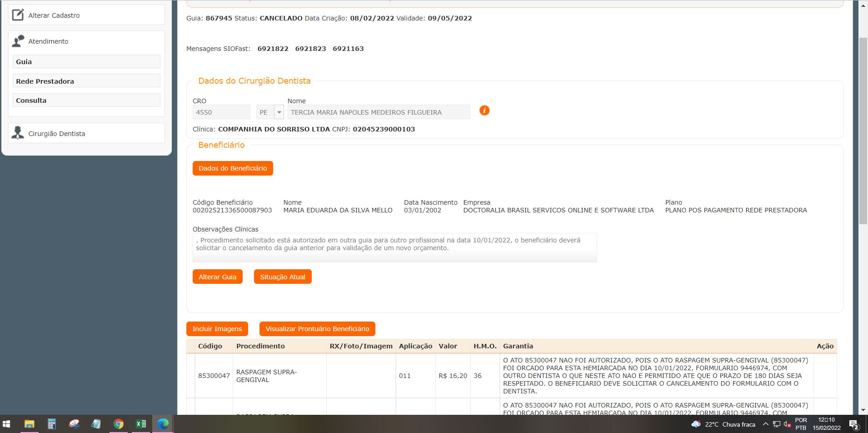Open SIOFast message 6921163
This screenshot has height=433, width=868.
click(x=348, y=49)
